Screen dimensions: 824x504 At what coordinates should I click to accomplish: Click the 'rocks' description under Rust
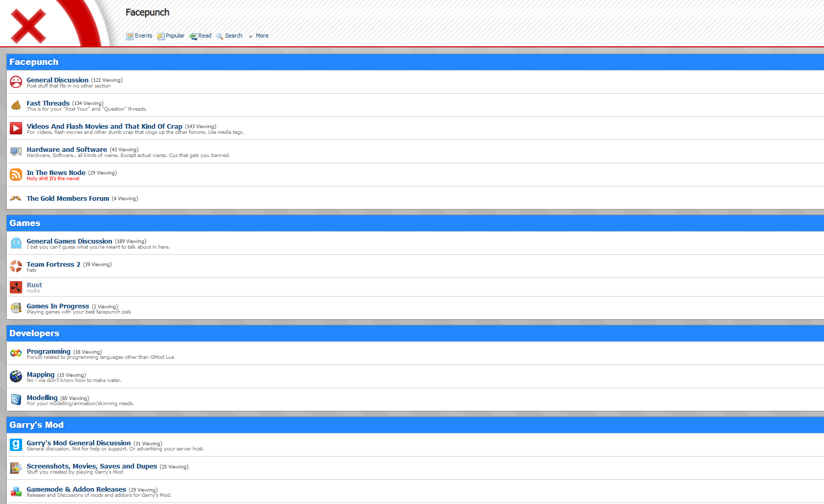coord(33,291)
